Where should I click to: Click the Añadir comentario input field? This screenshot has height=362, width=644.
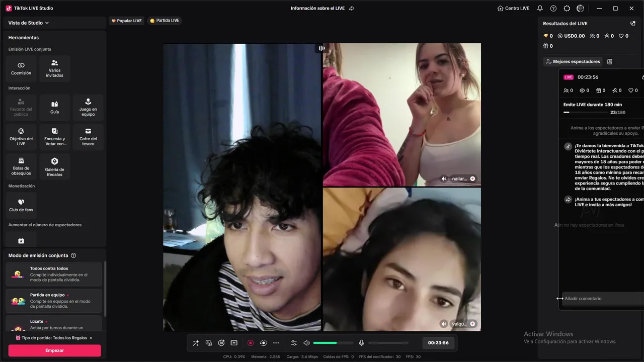pyautogui.click(x=603, y=299)
